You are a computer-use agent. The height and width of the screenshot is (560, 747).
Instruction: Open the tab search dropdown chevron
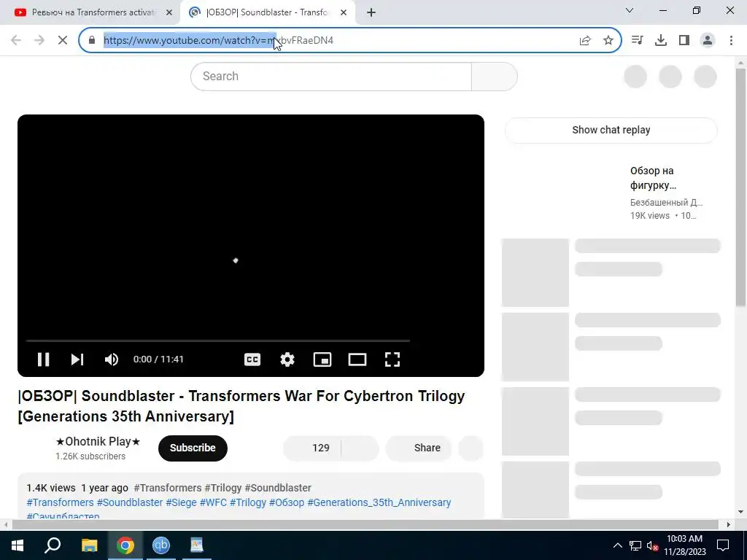click(x=630, y=10)
